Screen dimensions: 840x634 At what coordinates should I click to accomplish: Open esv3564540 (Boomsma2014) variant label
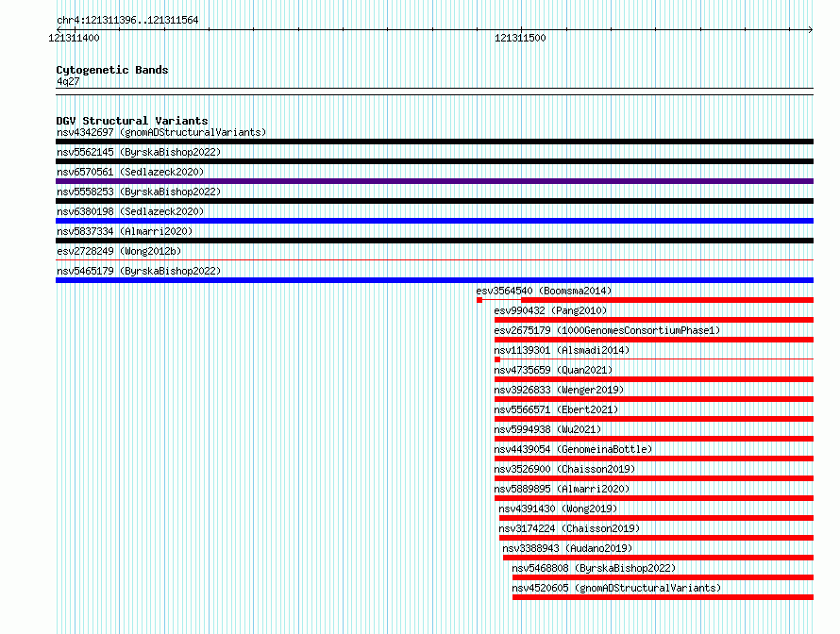544,291
